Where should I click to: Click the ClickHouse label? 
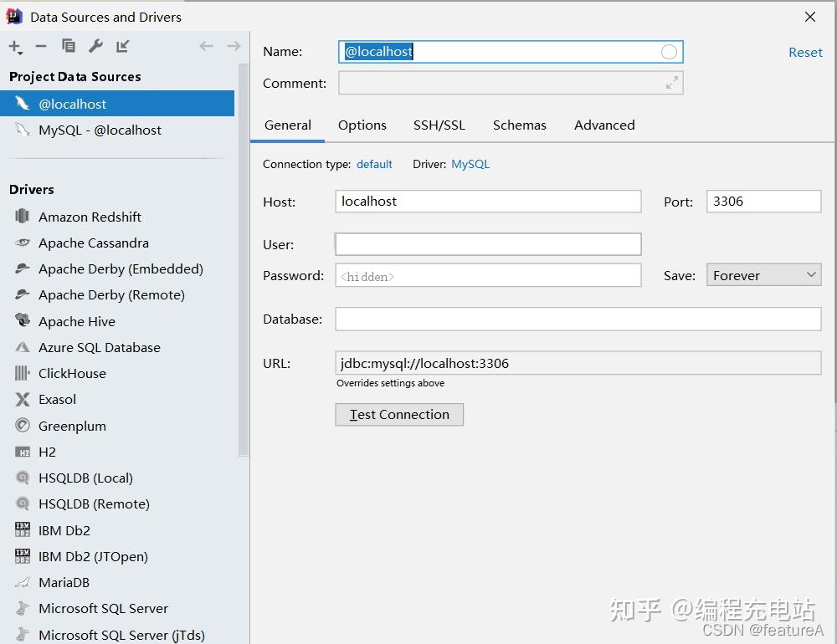pos(72,373)
